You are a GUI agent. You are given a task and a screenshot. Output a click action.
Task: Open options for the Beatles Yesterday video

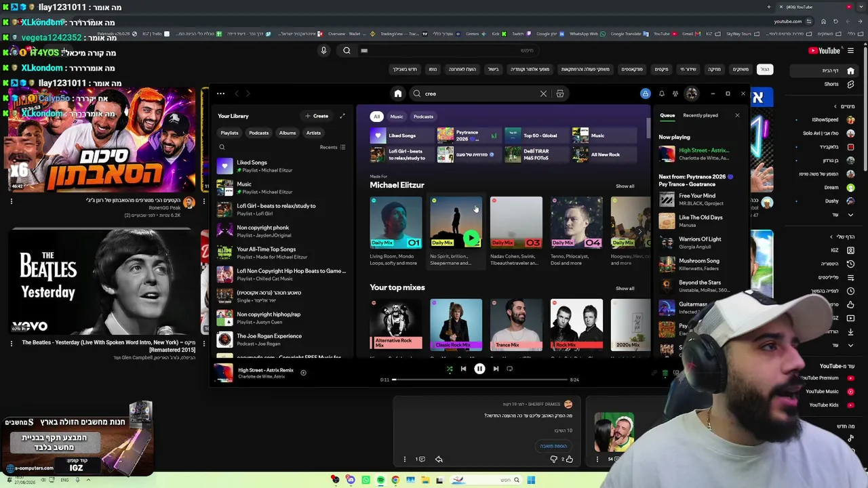[x=11, y=343]
